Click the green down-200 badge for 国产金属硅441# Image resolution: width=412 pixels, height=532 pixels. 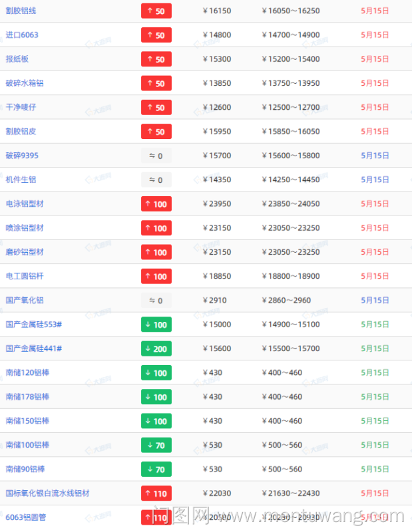click(156, 348)
